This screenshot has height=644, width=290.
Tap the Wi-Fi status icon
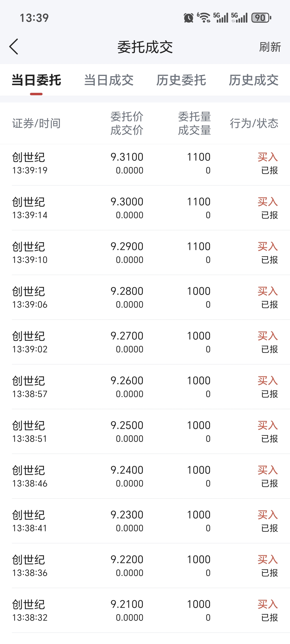[204, 18]
